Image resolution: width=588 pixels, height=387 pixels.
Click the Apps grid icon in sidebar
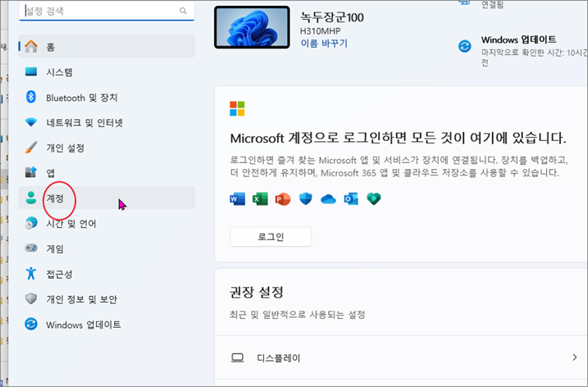pyautogui.click(x=31, y=173)
